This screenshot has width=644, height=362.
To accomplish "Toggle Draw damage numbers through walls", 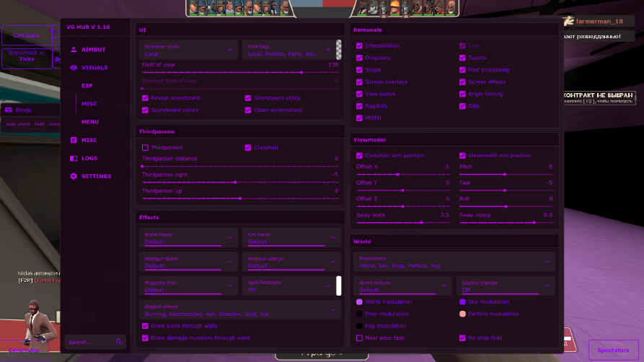I will pos(145,337).
